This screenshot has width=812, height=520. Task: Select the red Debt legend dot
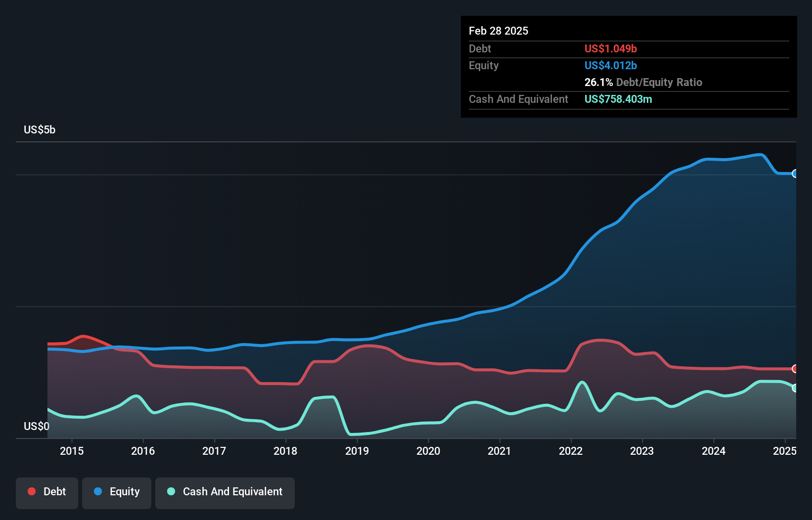click(x=31, y=491)
